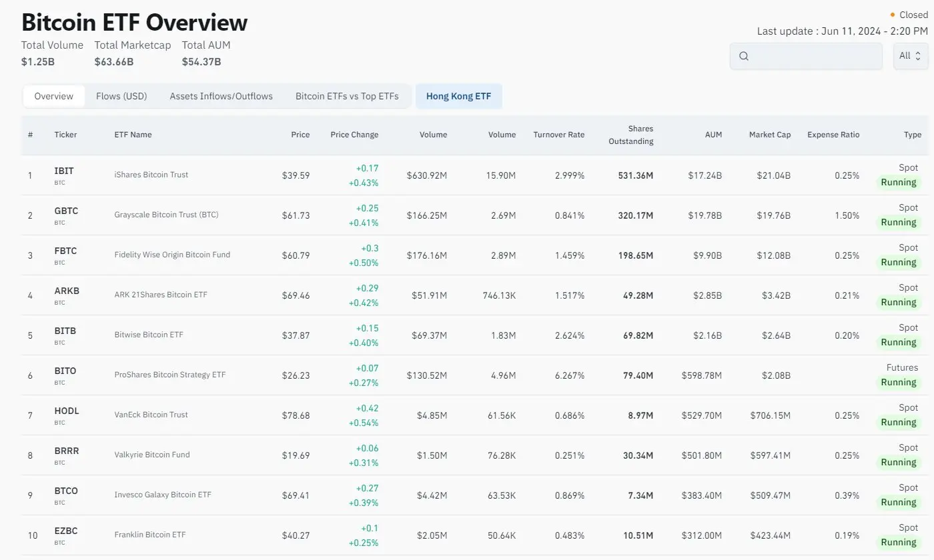
Task: Click the GBTC ticker link
Action: point(66,210)
